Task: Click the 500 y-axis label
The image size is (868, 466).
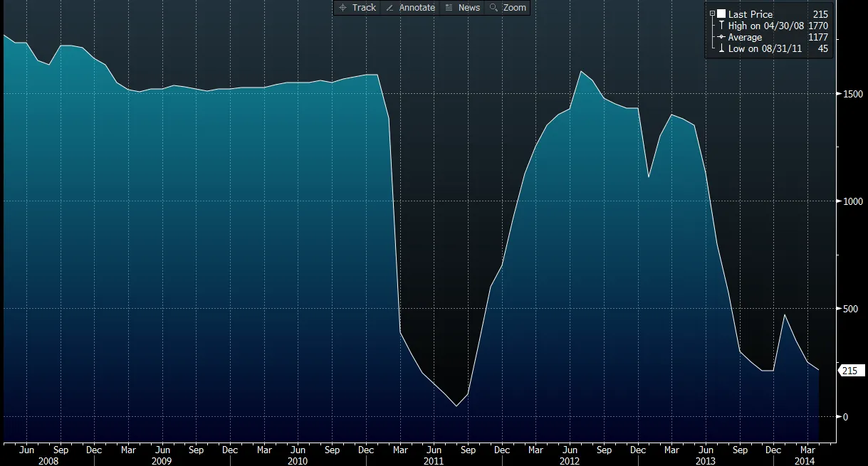Action: click(850, 309)
